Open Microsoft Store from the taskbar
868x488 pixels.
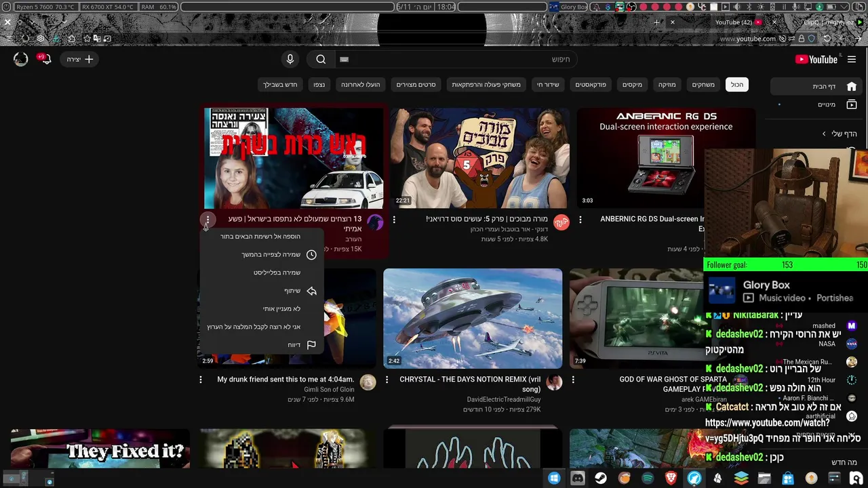788,479
